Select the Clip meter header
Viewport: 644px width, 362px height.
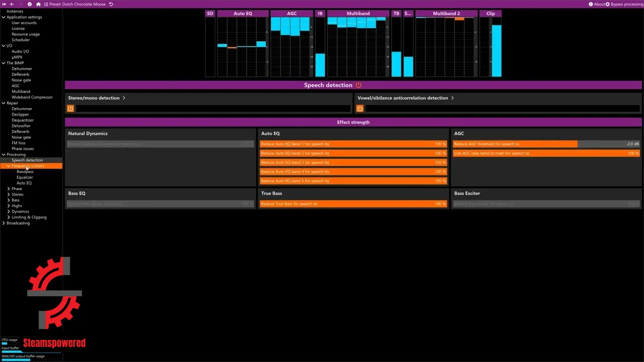pos(491,14)
